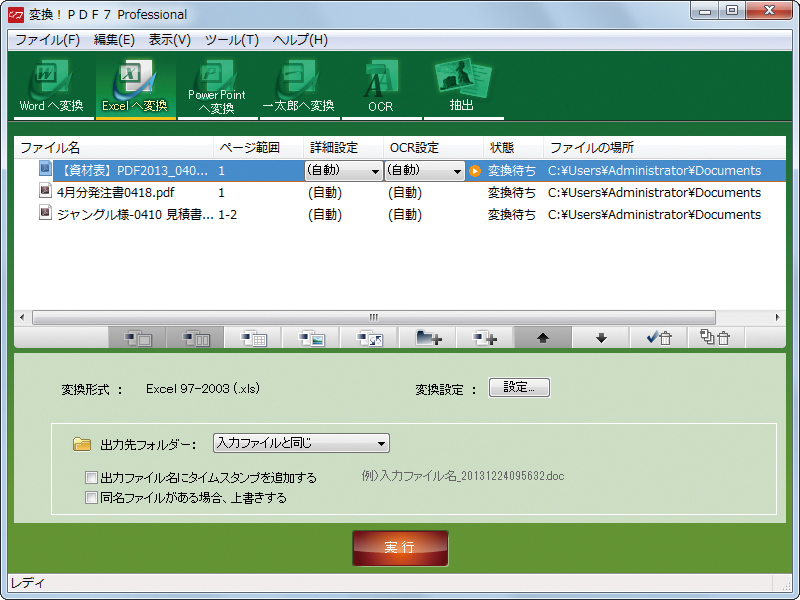Select the Excel へ変換 conversion mode

click(135, 87)
